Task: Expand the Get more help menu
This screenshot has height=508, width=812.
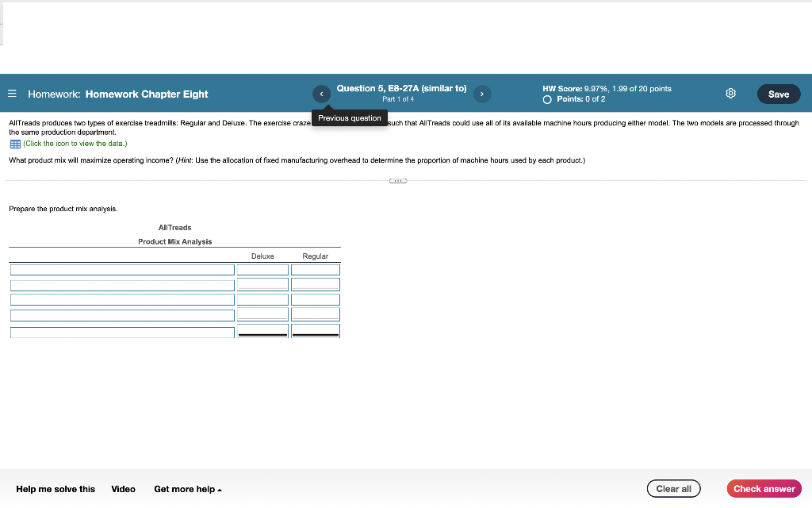Action: coord(187,489)
